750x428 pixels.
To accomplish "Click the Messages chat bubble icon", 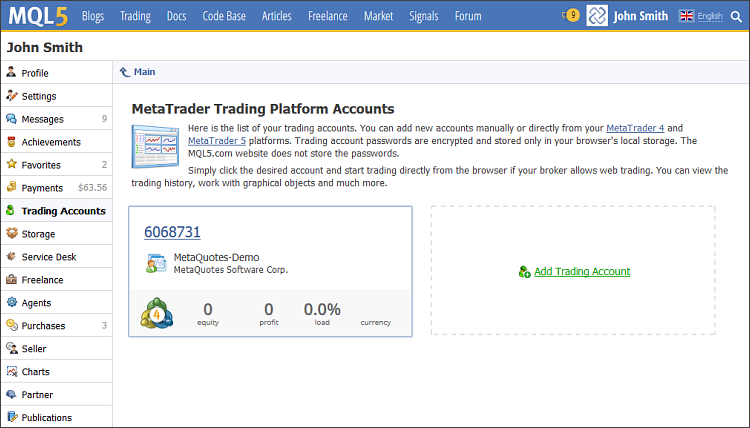I will point(11,118).
